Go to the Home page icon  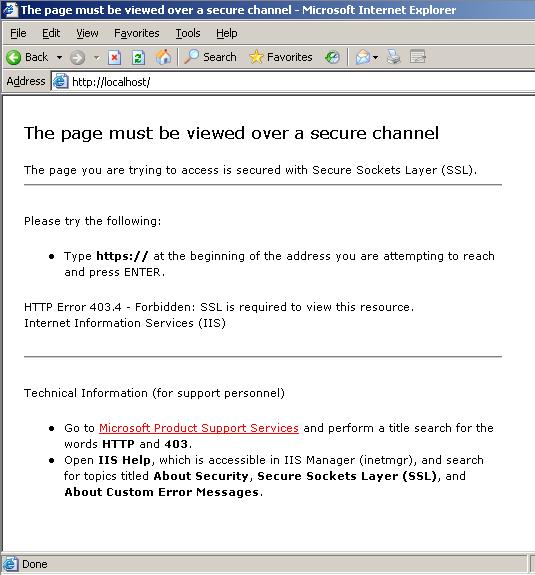click(x=163, y=57)
